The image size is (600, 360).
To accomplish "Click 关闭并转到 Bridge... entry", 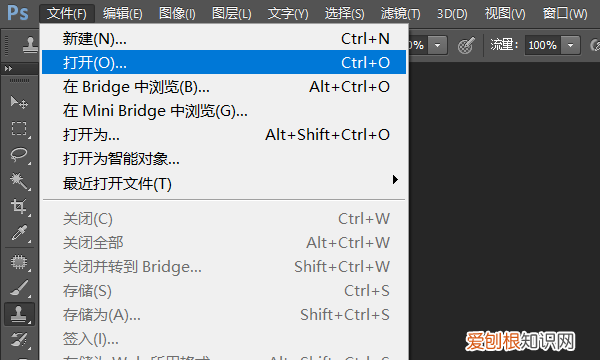I will (x=224, y=267).
